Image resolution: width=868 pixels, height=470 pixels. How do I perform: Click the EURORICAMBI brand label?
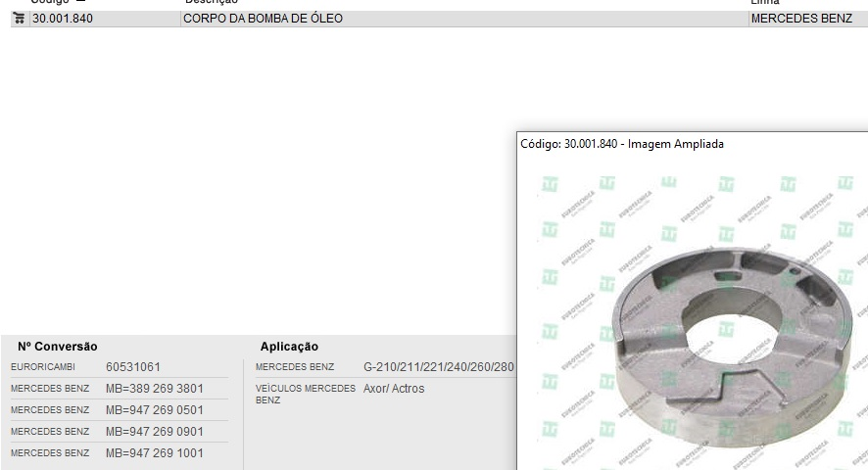43,367
